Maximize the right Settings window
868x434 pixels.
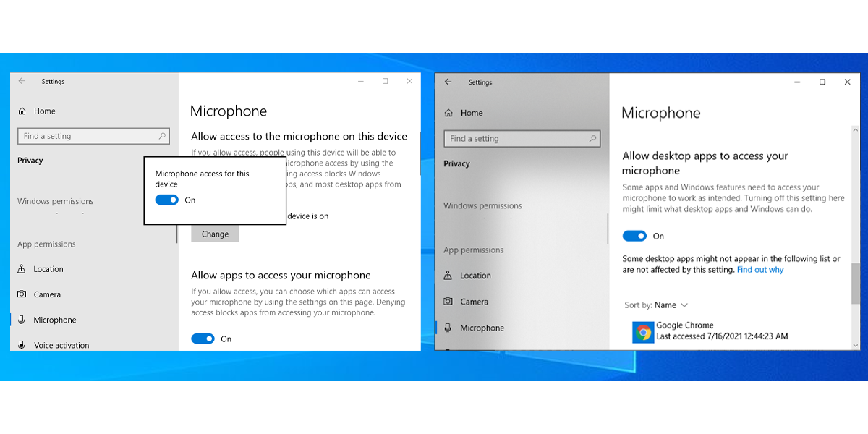point(822,82)
